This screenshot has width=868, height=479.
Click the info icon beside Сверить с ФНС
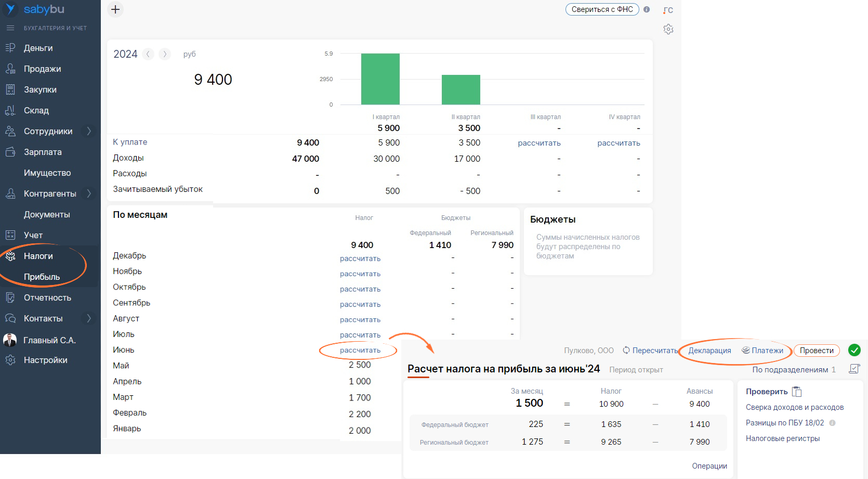click(647, 9)
